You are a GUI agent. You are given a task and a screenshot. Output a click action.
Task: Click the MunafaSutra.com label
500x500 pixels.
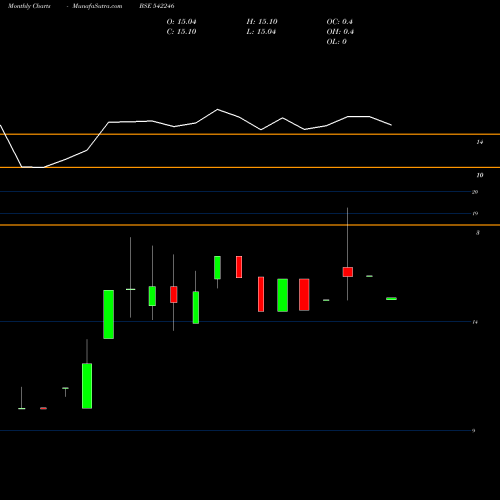(97, 6)
